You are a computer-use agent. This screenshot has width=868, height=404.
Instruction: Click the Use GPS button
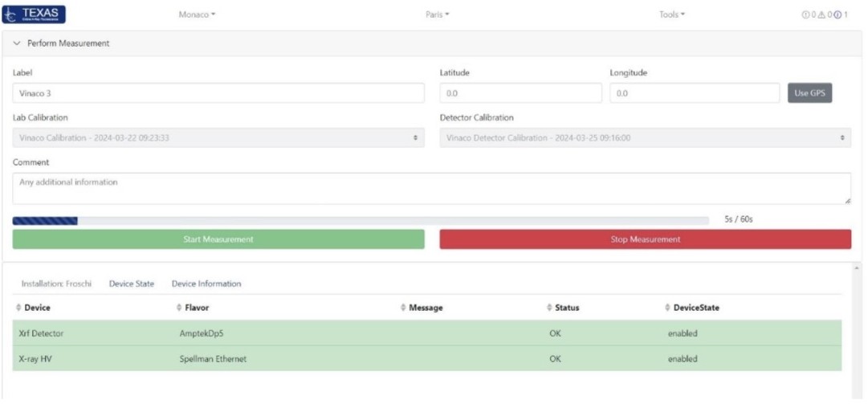point(809,93)
